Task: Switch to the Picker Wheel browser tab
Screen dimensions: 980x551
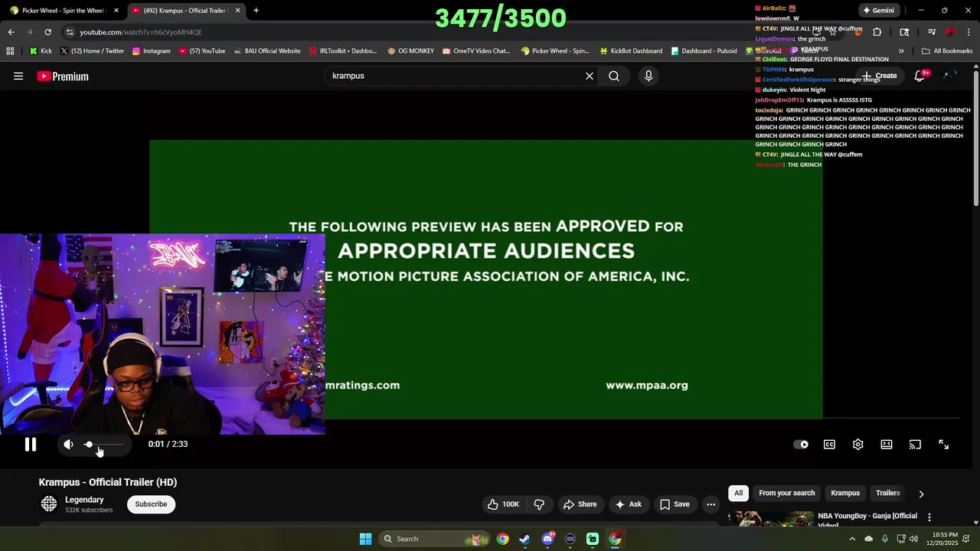Action: [x=63, y=11]
